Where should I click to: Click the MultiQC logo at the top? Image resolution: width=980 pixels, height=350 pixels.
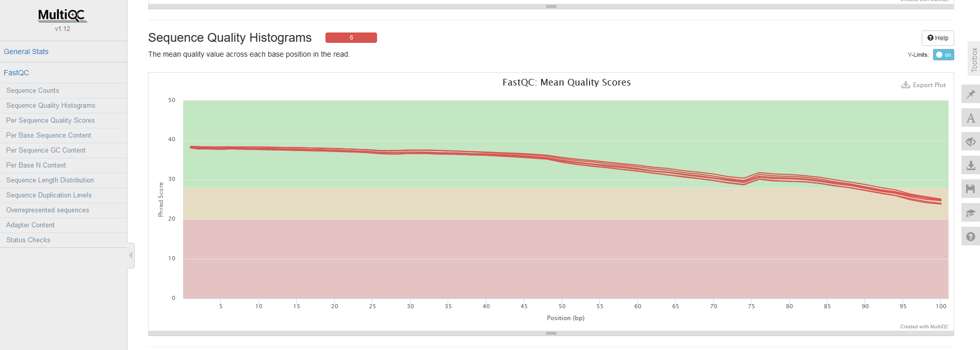pyautogui.click(x=62, y=16)
